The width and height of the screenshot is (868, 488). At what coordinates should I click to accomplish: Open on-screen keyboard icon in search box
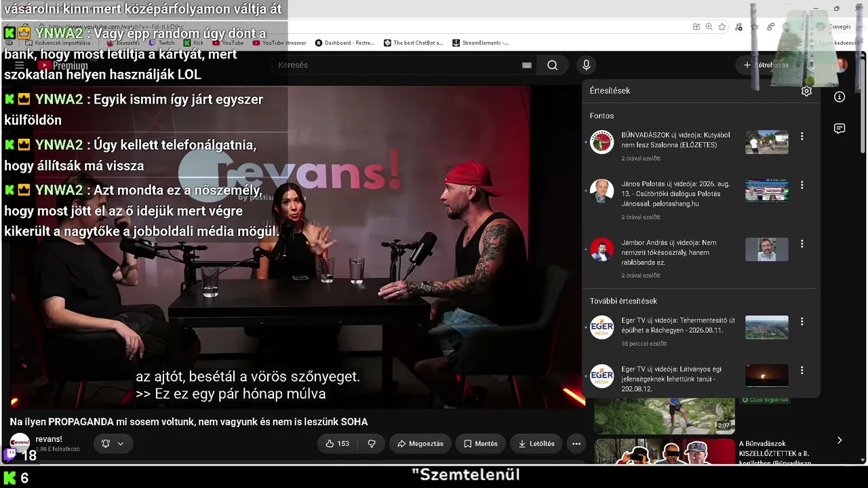[527, 65]
